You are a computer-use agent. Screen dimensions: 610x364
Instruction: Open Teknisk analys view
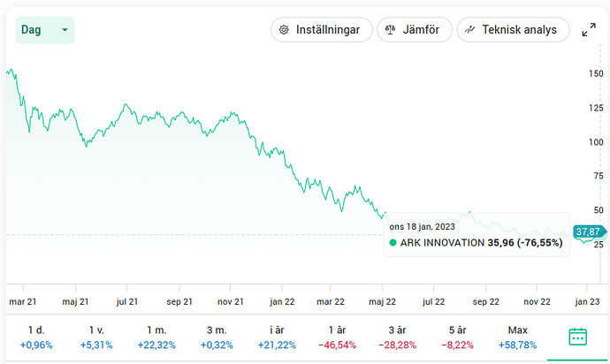coord(513,30)
